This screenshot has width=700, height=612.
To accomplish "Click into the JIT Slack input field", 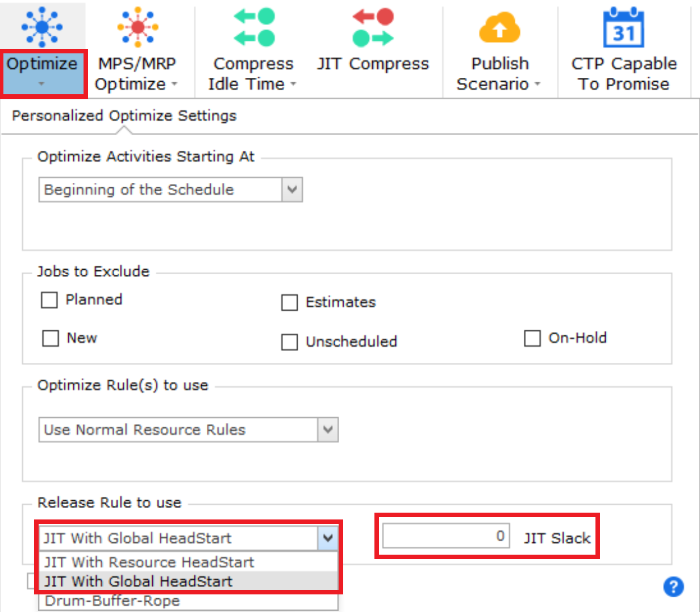I will coord(446,536).
